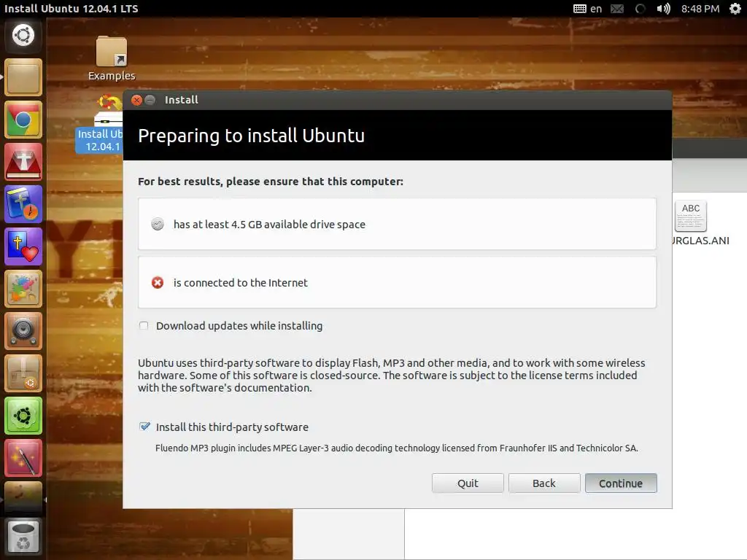Open the network connection indicator

point(640,9)
